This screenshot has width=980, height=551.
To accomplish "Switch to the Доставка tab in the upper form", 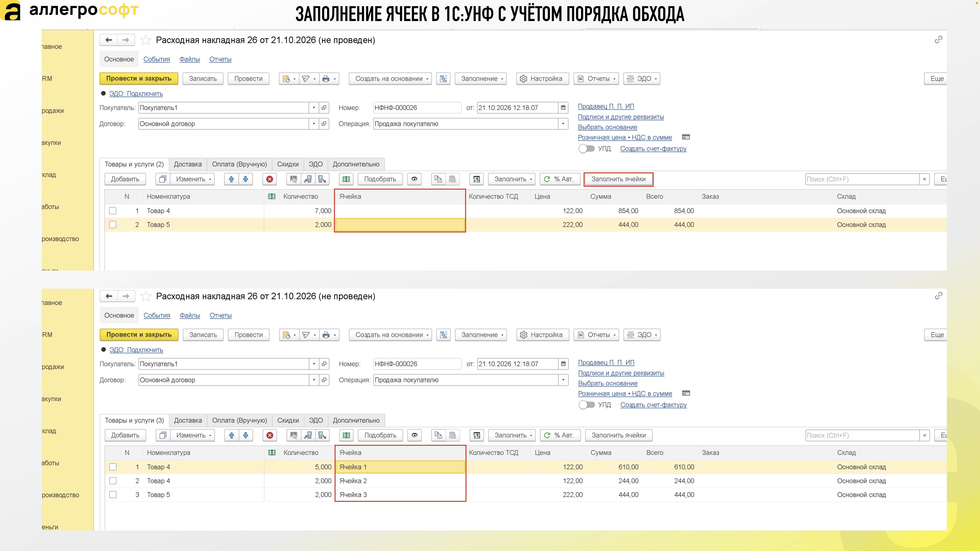I will point(188,164).
